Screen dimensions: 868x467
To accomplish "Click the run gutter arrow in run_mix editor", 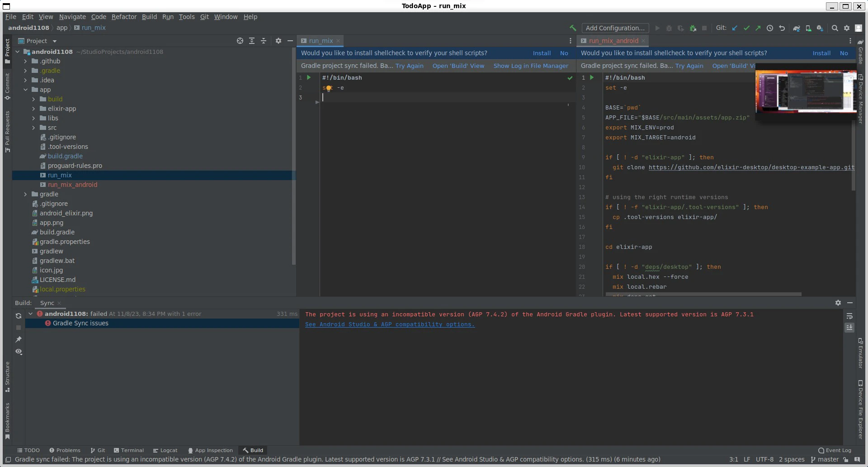I will 309,77.
